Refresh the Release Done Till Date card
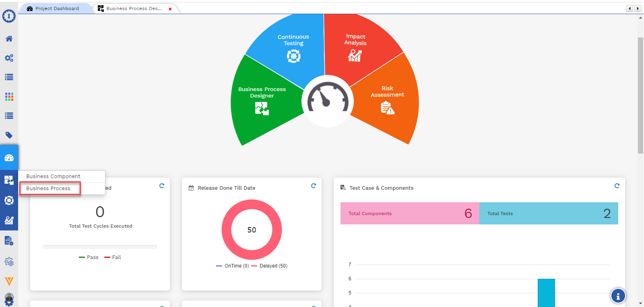This screenshot has height=307, width=644. pyautogui.click(x=314, y=186)
